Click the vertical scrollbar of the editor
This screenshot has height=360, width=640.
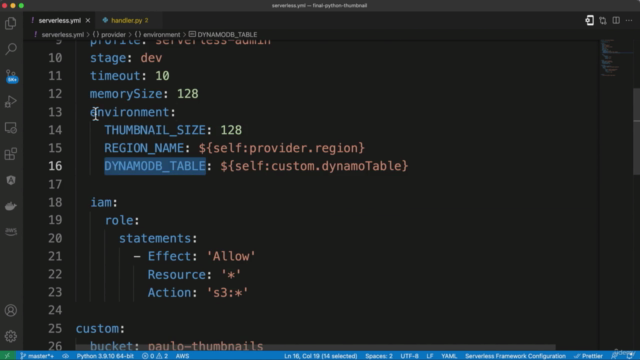click(636, 131)
